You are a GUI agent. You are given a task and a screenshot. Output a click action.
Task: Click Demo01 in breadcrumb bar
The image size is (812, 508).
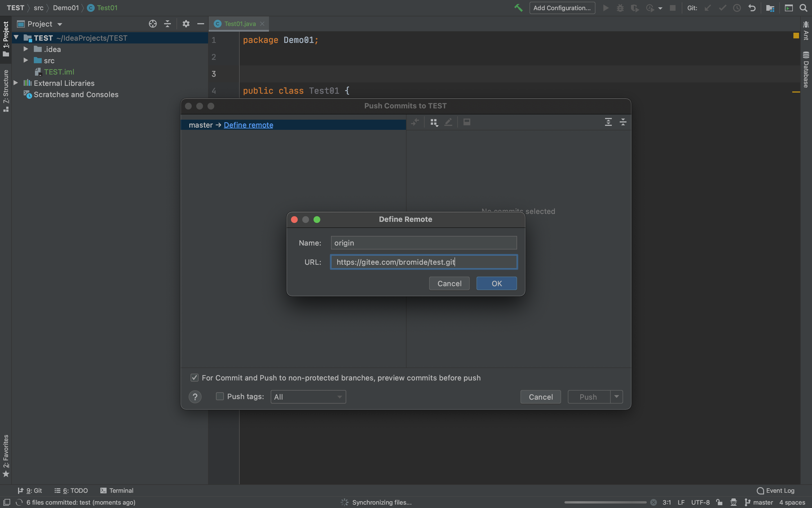click(x=66, y=8)
